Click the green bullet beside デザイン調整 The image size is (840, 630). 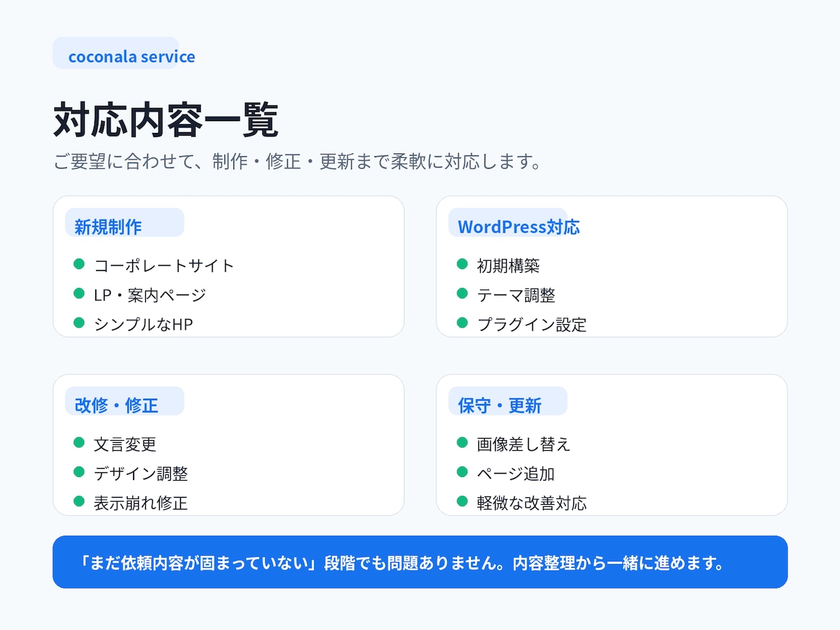pyautogui.click(x=78, y=472)
